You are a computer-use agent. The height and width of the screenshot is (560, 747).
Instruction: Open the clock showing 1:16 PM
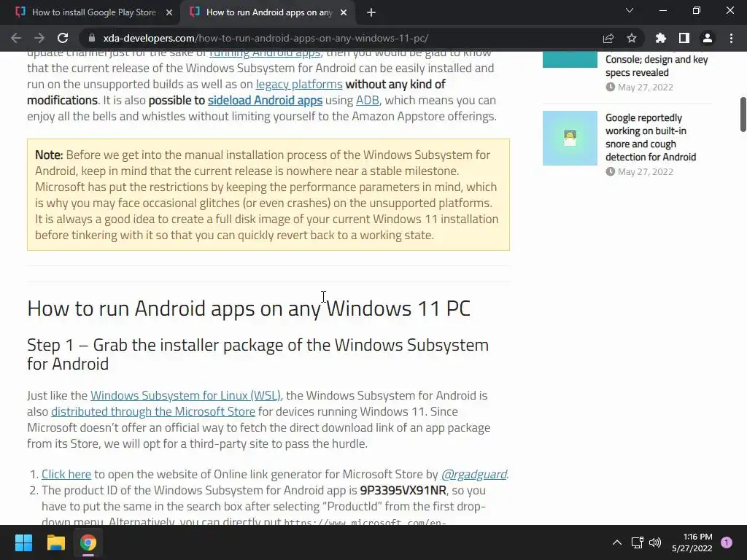pos(692,542)
